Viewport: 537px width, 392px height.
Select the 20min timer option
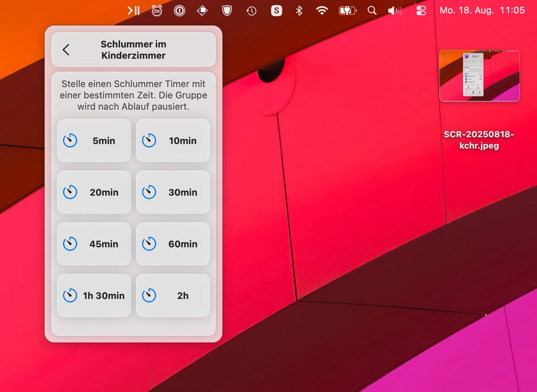[94, 193]
